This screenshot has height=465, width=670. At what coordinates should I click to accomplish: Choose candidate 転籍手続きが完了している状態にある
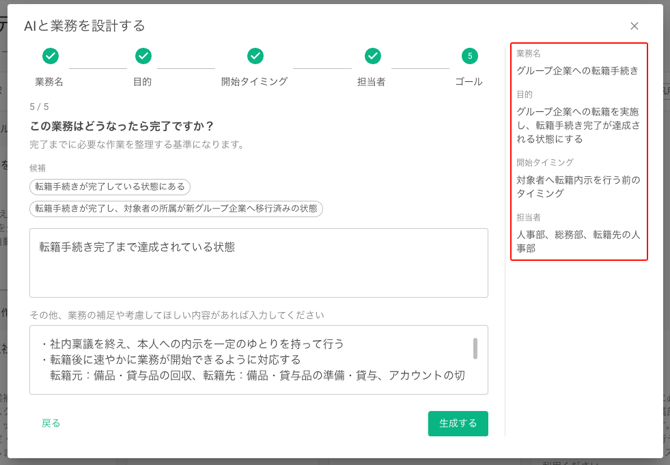click(110, 187)
